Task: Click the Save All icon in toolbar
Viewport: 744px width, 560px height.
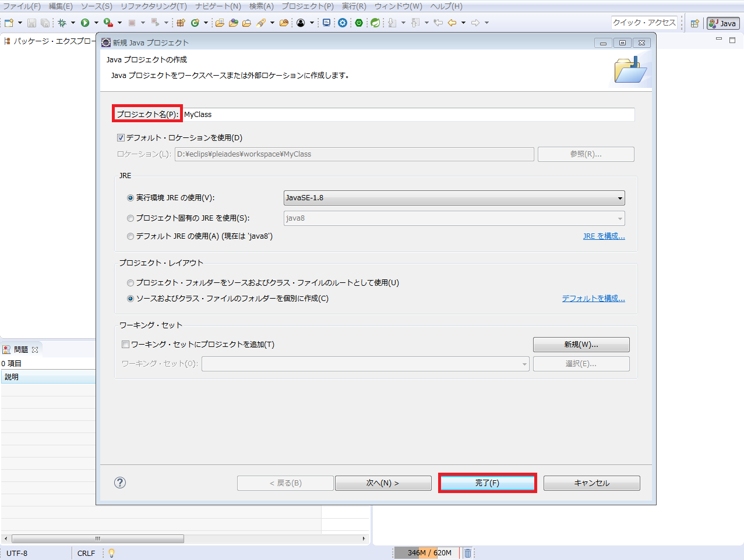Action: click(45, 23)
